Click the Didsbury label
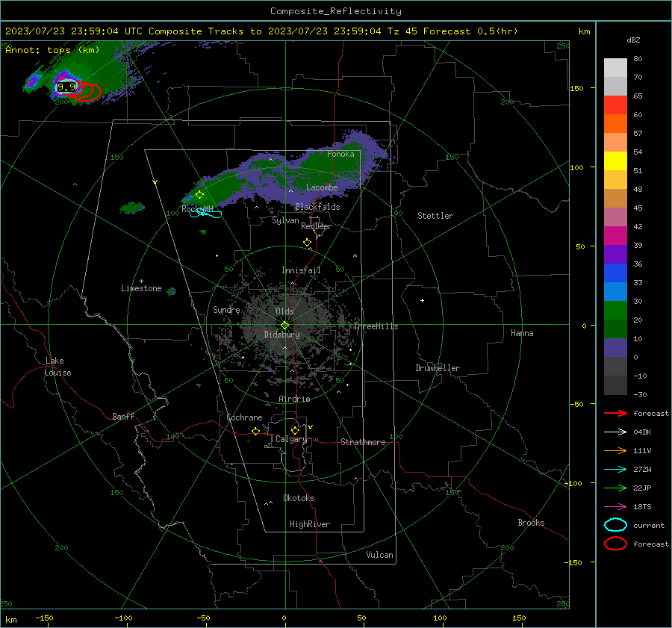Viewport: 672px width, 628px height. coord(281,335)
